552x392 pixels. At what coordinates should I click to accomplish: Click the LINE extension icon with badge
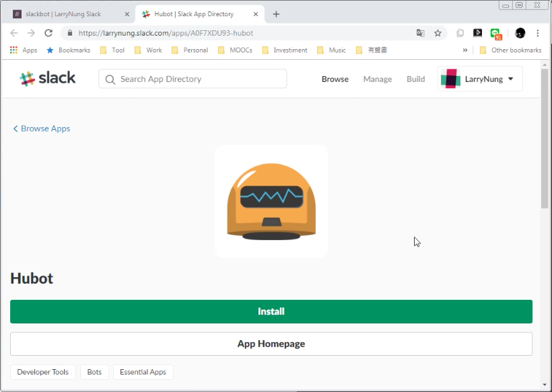pyautogui.click(x=495, y=34)
